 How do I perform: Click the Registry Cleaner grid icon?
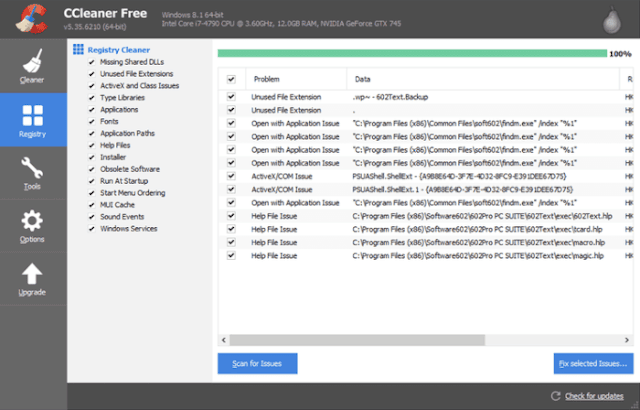click(78, 49)
